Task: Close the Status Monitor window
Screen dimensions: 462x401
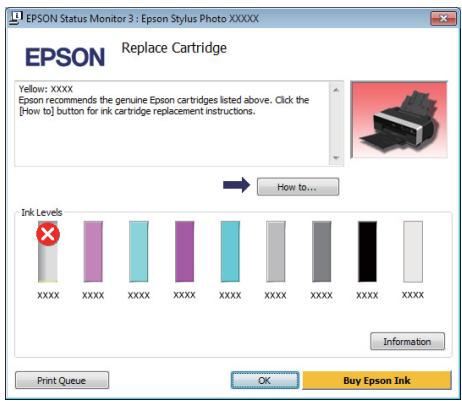Action: [x=443, y=18]
